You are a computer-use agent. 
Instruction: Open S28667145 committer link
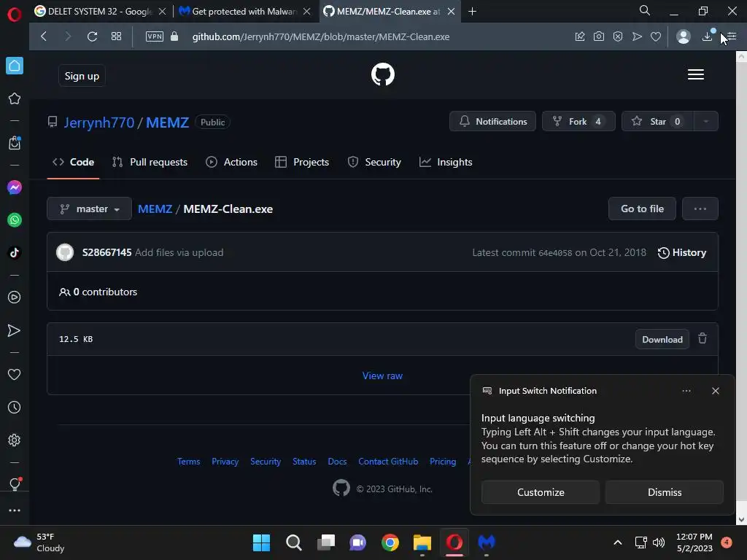click(x=107, y=252)
